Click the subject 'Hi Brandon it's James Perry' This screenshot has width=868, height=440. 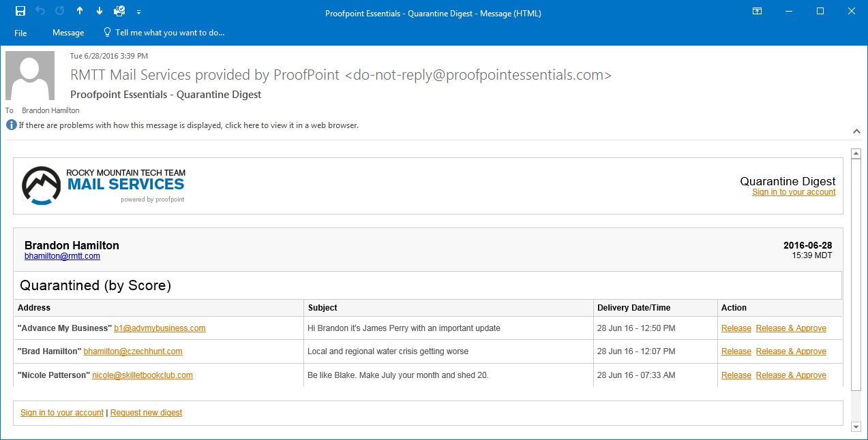[x=404, y=328]
